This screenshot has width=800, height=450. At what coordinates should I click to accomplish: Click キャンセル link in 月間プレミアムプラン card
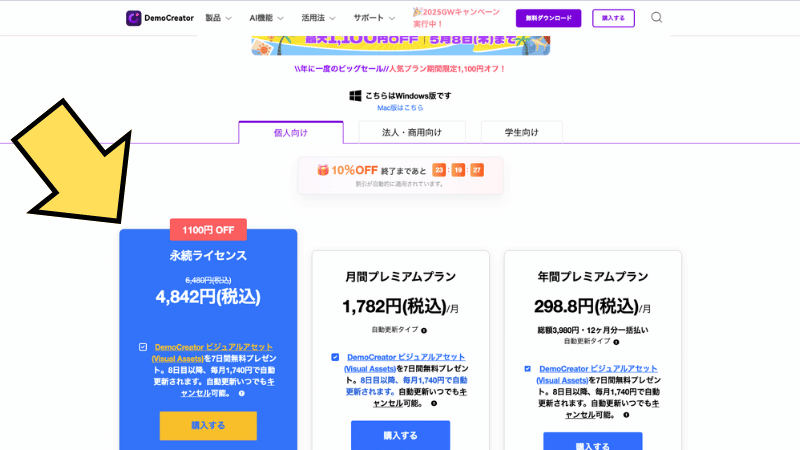(x=420, y=397)
